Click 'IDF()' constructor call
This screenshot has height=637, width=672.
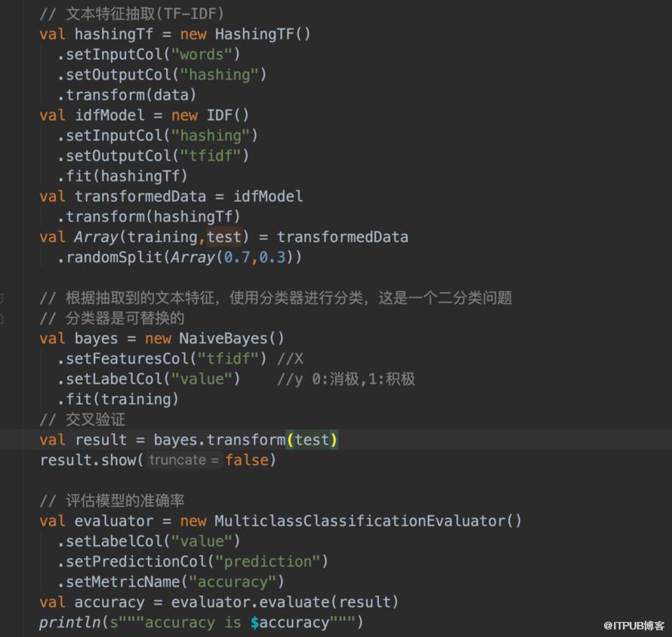227,115
